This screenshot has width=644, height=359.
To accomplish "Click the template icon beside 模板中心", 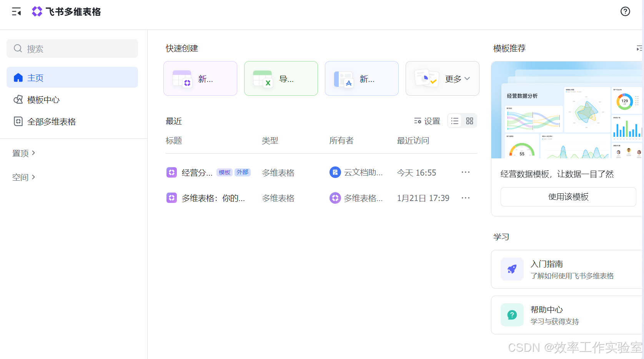I will (18, 100).
